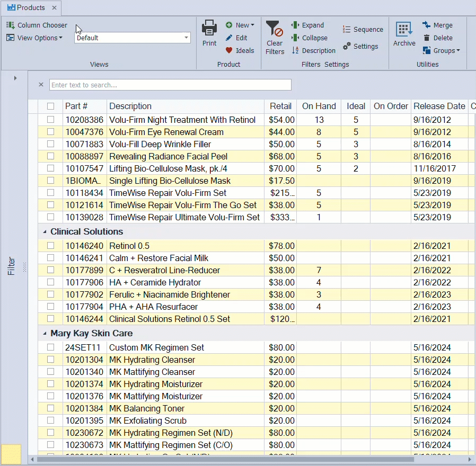Sort by the On Hand column header

coord(319,106)
